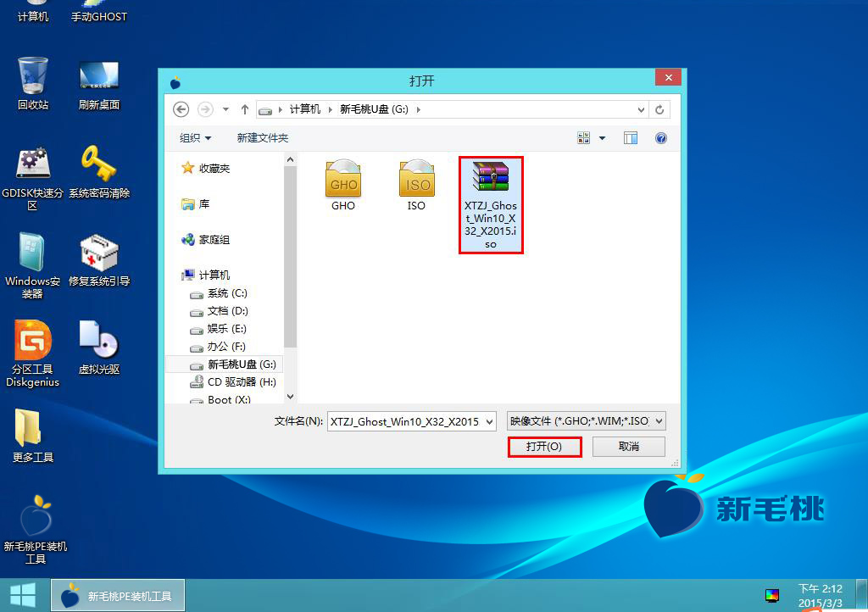Select 文档 (D:) drive in tree

click(x=219, y=311)
